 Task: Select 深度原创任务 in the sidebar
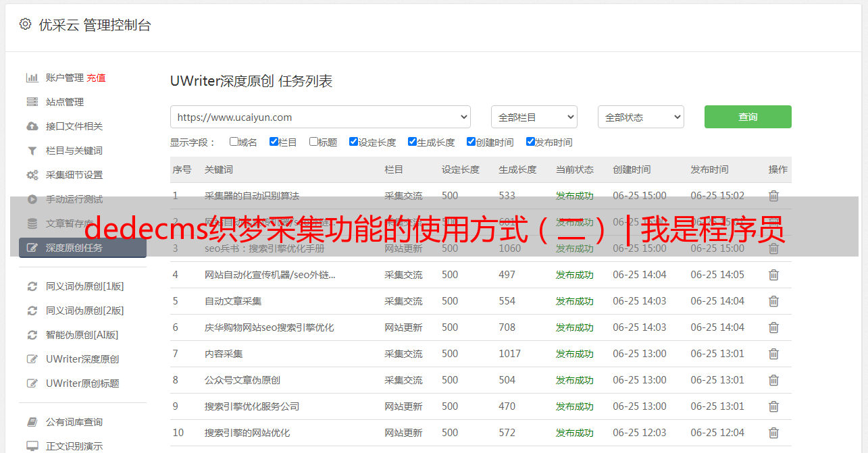tap(82, 248)
